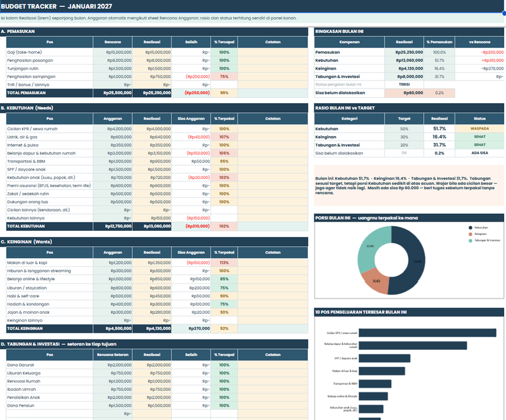The width and height of the screenshot is (506, 420).
Task: Select the Rencana Setoran cell for Pendidikan Anak
Action: pos(113,397)
